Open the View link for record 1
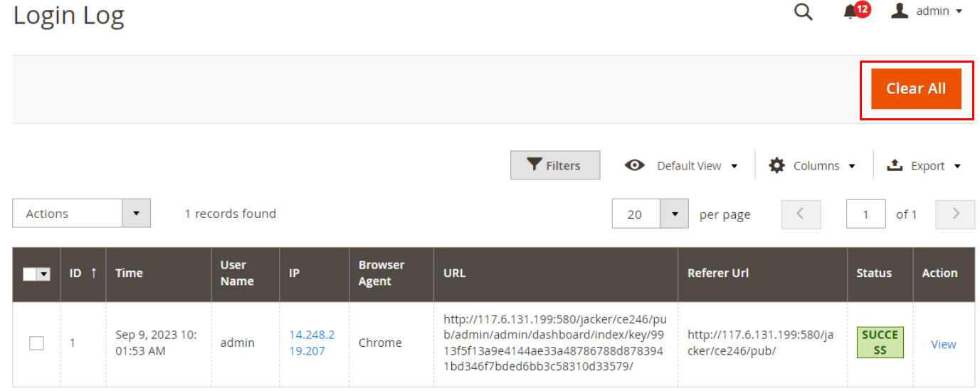 (943, 344)
